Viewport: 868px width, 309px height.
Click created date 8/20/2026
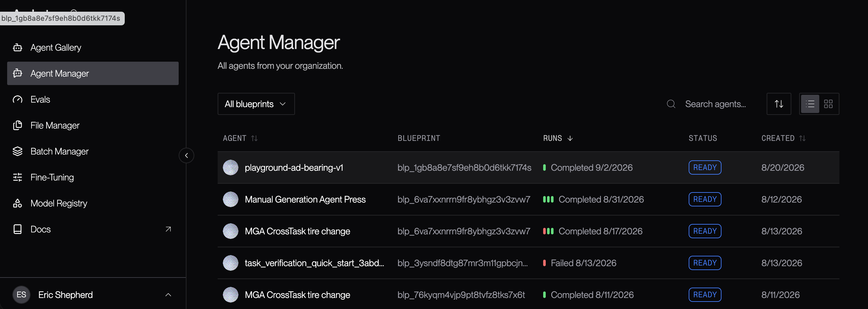pos(783,167)
